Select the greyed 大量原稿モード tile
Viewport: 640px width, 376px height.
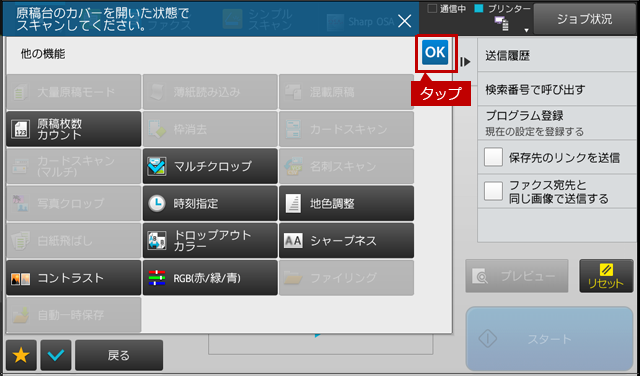pyautogui.click(x=73, y=92)
